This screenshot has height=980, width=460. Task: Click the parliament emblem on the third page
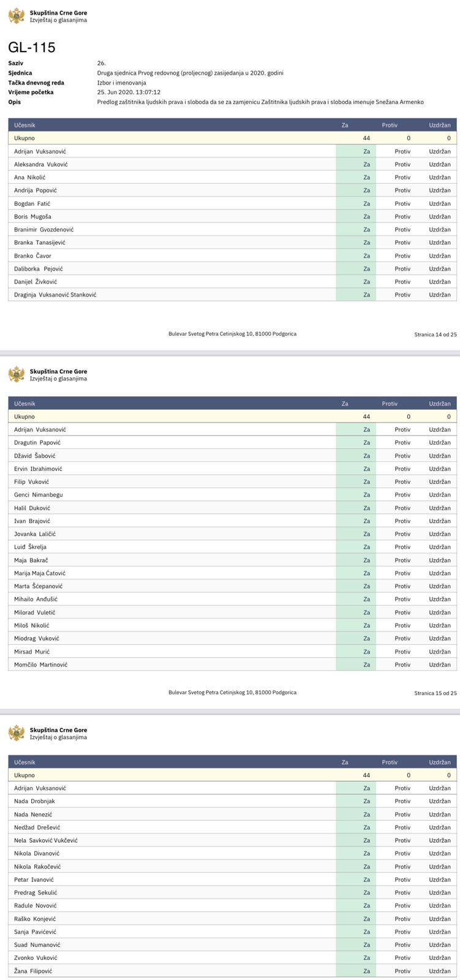[x=17, y=733]
